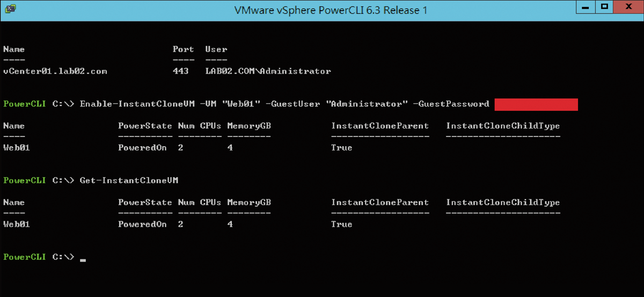Click the MemoryGB header in the second table
This screenshot has width=644, height=297.
(249, 202)
